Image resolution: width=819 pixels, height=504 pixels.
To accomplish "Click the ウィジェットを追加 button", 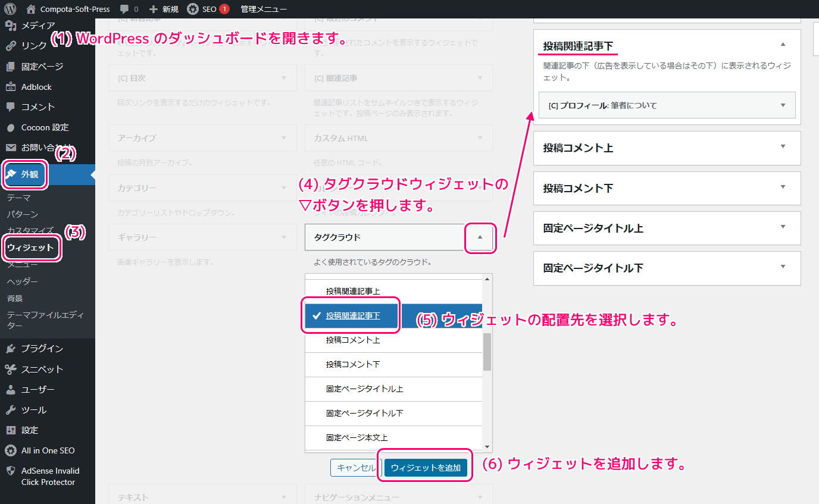I will [x=426, y=468].
